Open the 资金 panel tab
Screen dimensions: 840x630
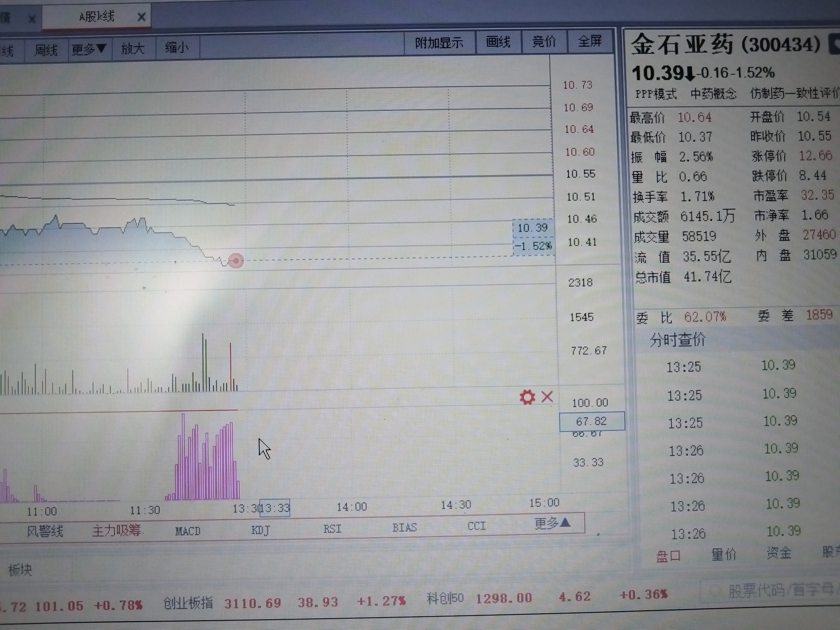pyautogui.click(x=779, y=553)
